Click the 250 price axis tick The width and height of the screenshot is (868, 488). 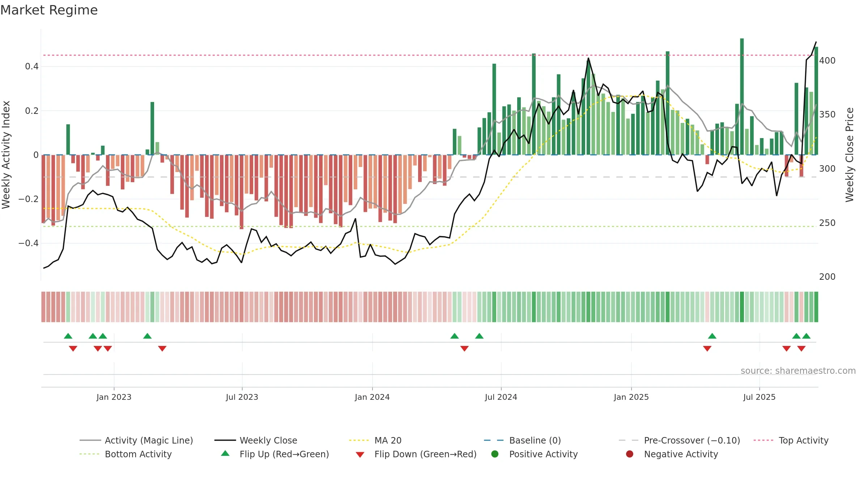coord(827,223)
